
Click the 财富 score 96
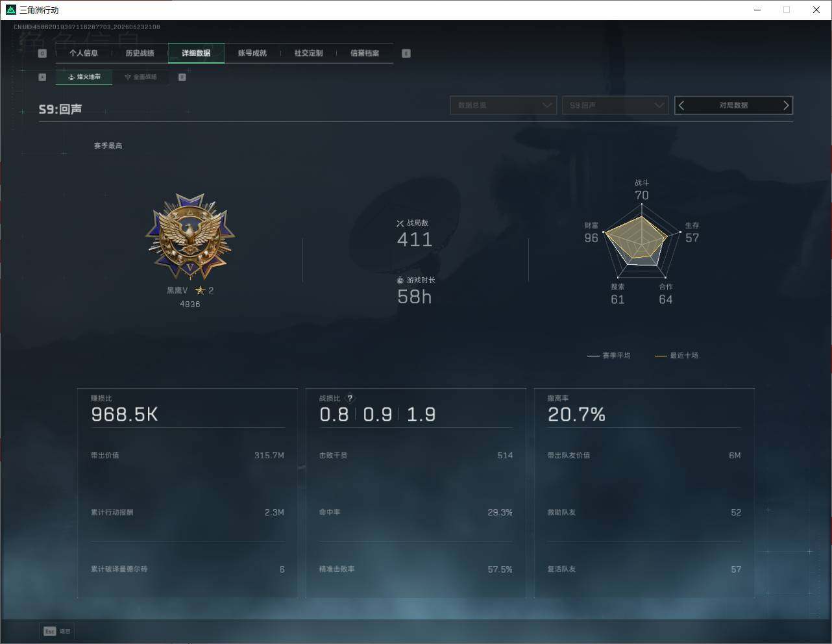(591, 238)
